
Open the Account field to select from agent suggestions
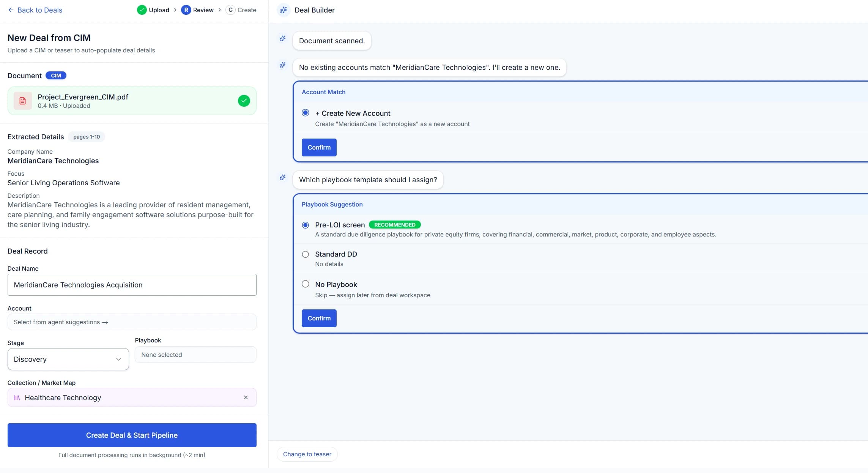coord(132,322)
